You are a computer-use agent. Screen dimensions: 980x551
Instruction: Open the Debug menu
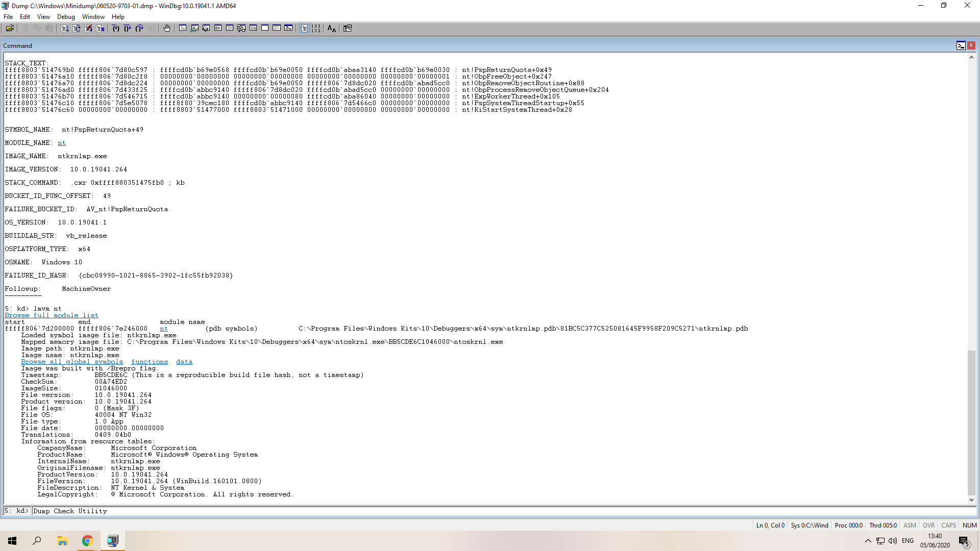pos(66,16)
